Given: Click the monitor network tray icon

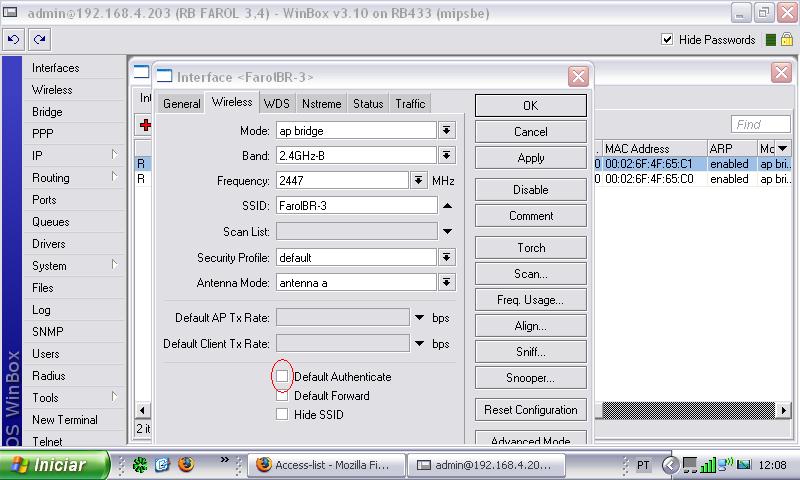Looking at the screenshot, I should 690,465.
